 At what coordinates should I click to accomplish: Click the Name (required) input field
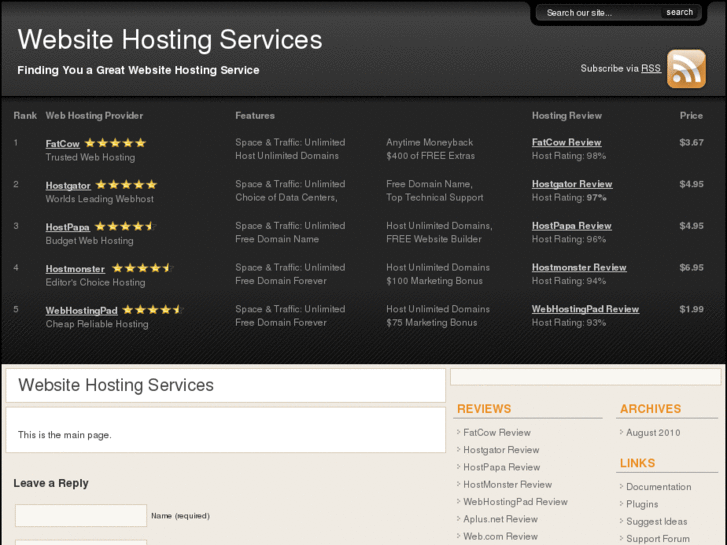click(81, 515)
